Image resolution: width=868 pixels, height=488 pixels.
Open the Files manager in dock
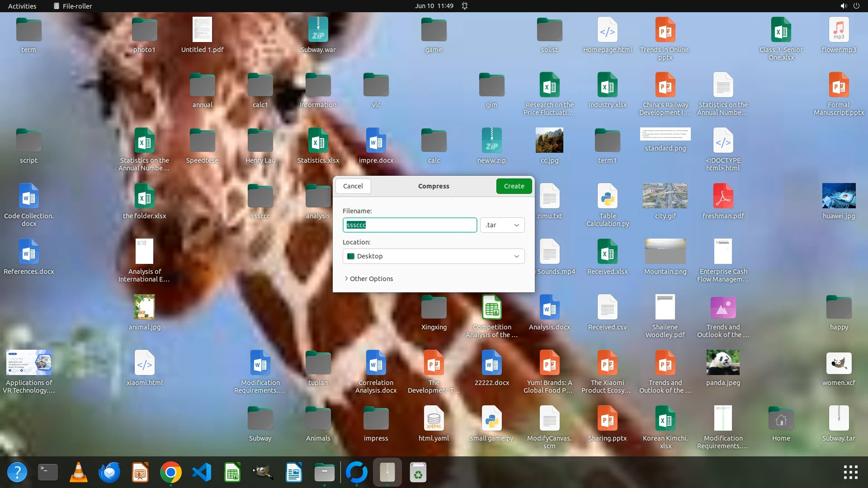[324, 473]
